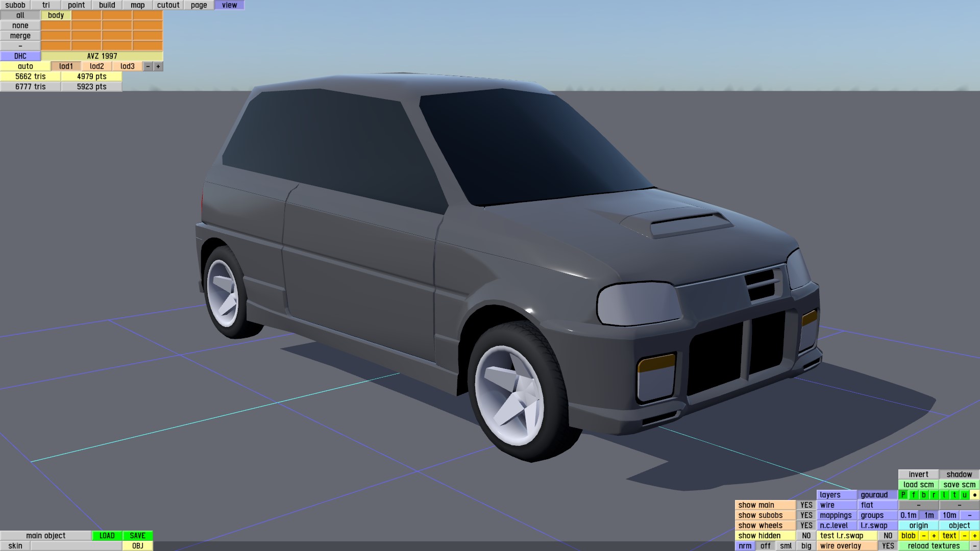This screenshot has width=980, height=551.
Task: Click the skin name input field
Action: coord(76,546)
